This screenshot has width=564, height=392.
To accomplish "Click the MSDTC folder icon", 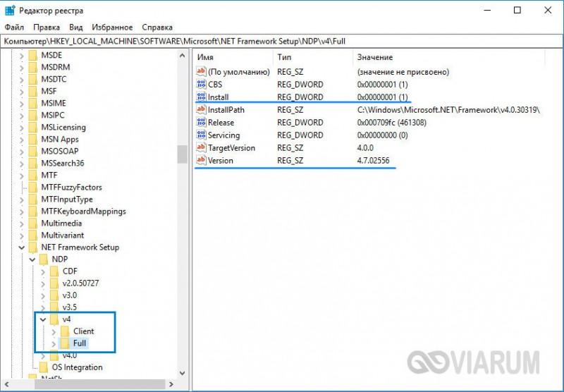I will tap(32, 79).
